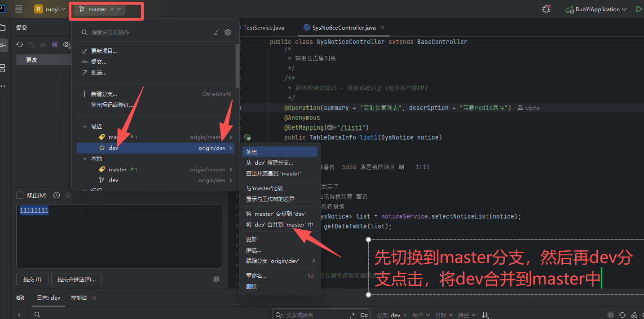644x319 pixels.
Task: Open the debug bug icon in top toolbar
Action: point(546,9)
